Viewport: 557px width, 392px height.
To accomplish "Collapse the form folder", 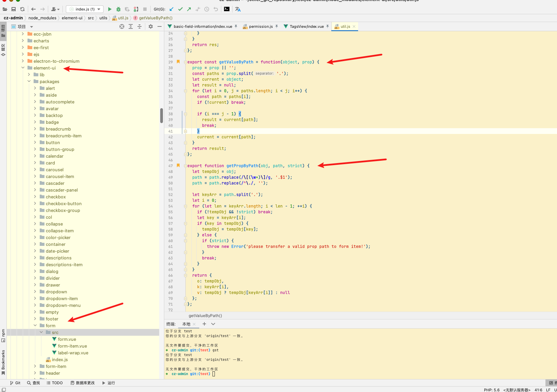I will [35, 326].
